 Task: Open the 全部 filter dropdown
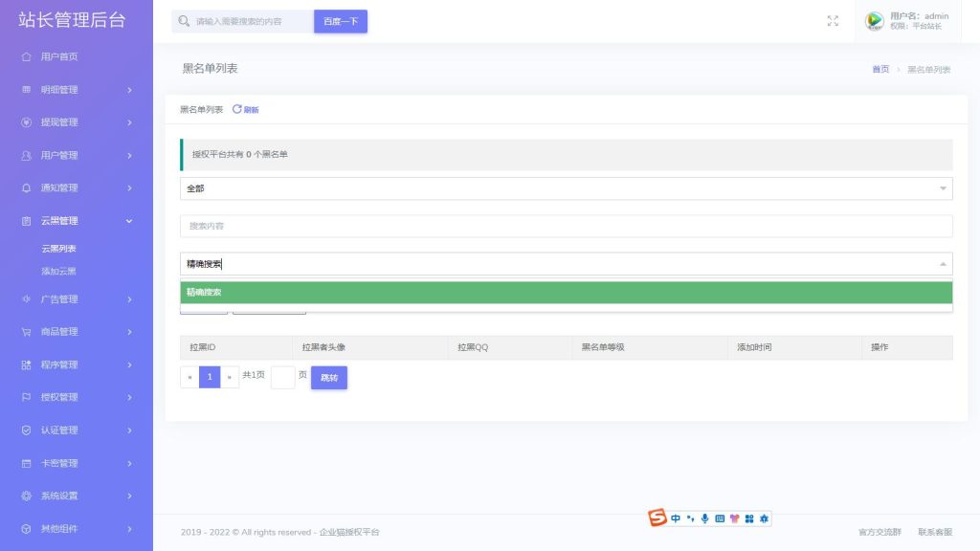tap(566, 188)
